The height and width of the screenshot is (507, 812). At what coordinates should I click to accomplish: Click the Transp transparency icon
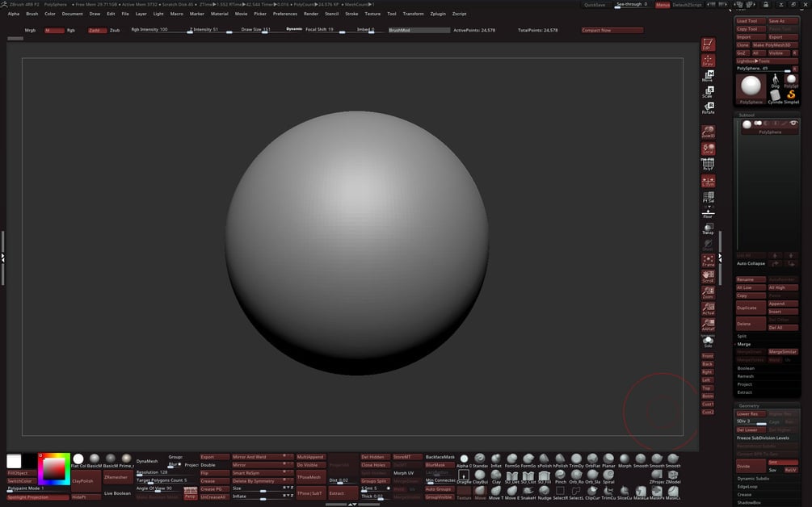708,229
